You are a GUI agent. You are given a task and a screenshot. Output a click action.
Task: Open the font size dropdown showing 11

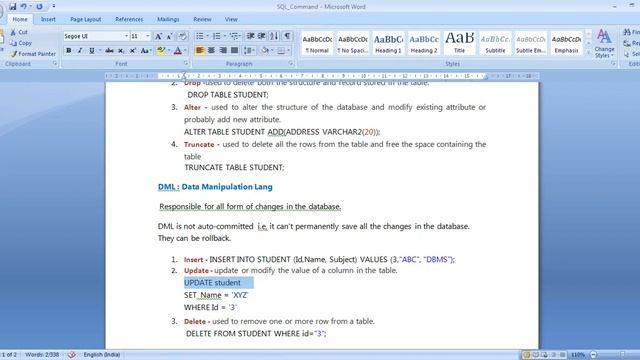[147, 36]
